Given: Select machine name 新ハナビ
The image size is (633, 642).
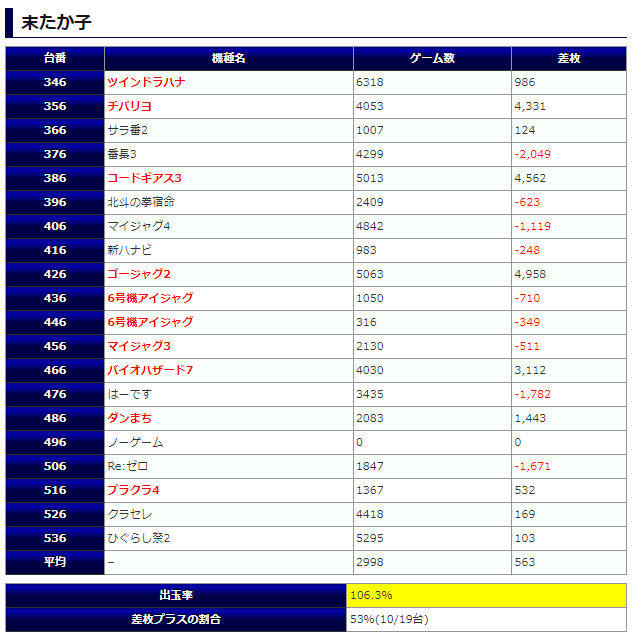Looking at the screenshot, I should pos(129,250).
